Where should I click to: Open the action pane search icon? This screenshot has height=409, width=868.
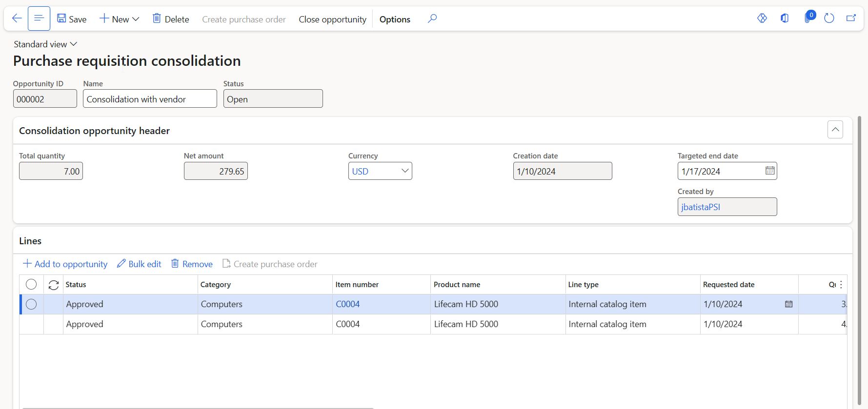432,19
